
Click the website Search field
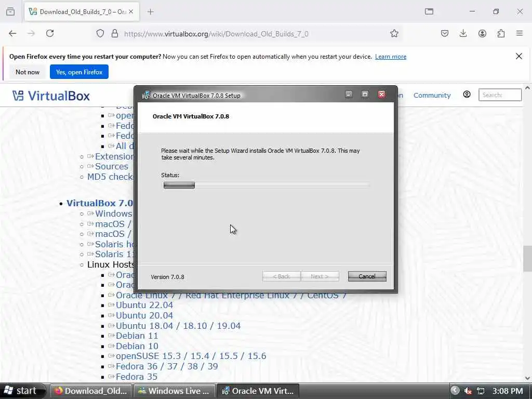500,95
